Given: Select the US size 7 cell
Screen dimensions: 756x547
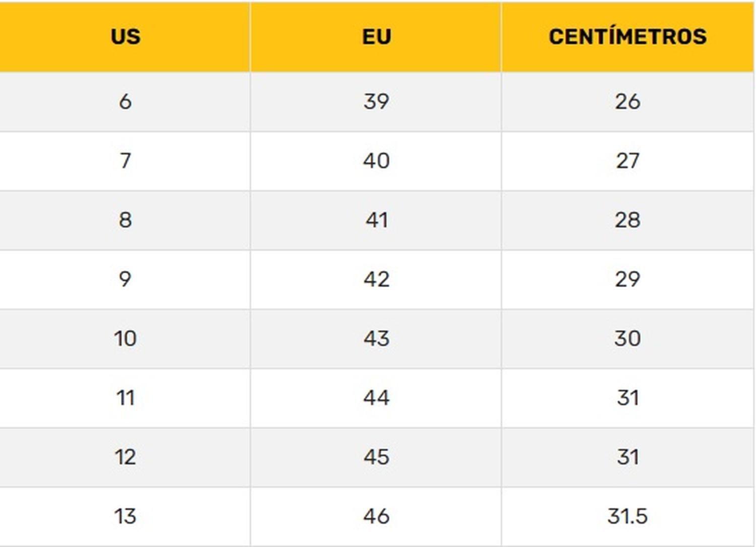Looking at the screenshot, I should point(125,161).
